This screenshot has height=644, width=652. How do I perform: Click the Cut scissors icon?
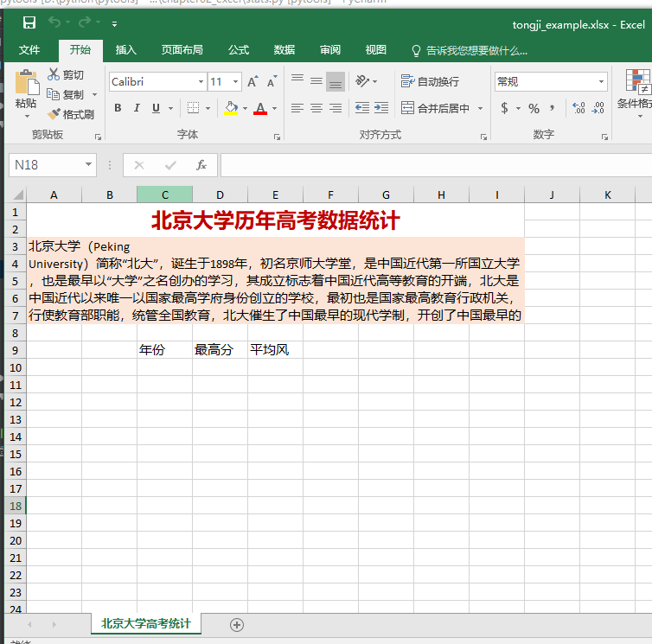tap(54, 74)
